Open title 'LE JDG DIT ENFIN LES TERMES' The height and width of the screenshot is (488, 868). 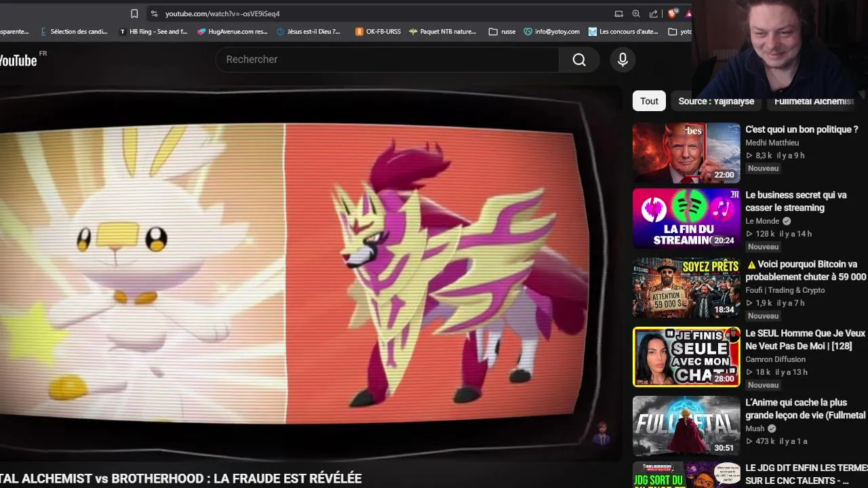(806, 474)
